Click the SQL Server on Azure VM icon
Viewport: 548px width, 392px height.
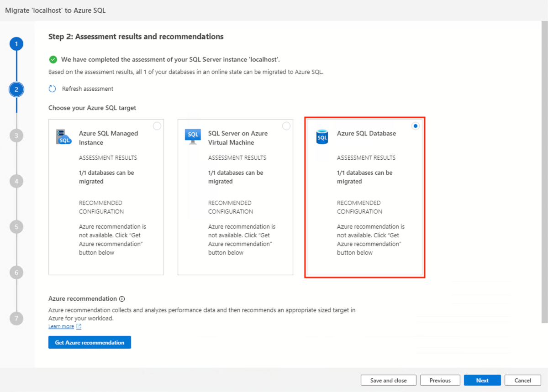point(193,136)
